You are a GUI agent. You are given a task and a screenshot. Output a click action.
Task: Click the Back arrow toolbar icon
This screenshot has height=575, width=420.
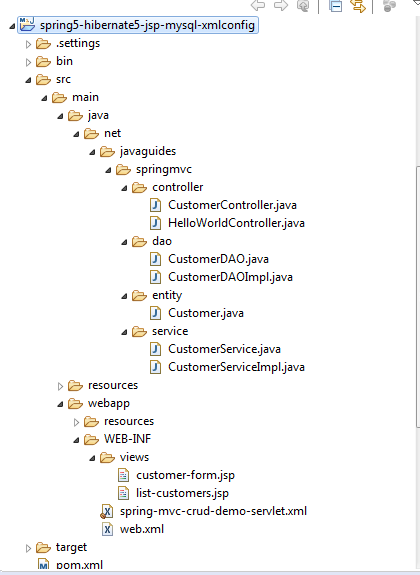coord(258,6)
